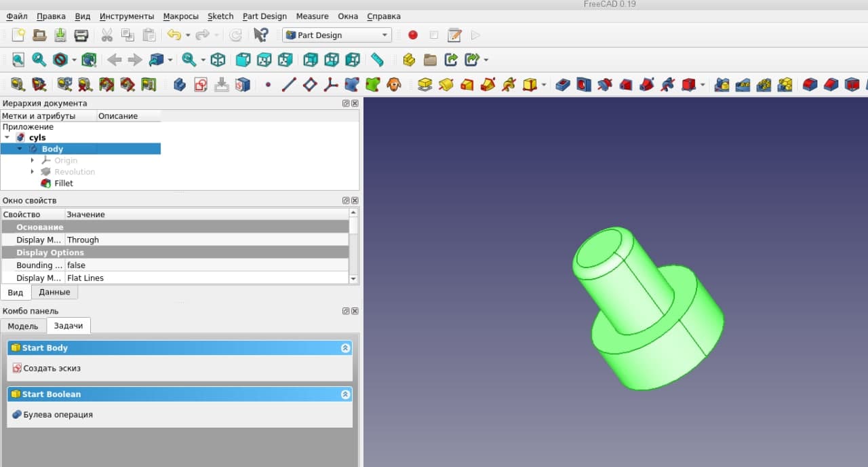Screen dimensions: 868x467
Task: Switch to bottom view cube icon
Action: pyautogui.click(x=331, y=60)
